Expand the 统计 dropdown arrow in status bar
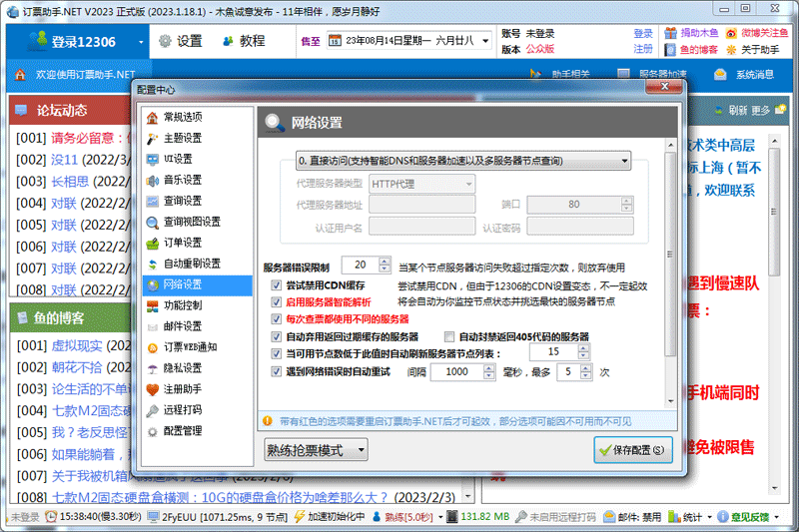799x532 pixels. (x=709, y=517)
